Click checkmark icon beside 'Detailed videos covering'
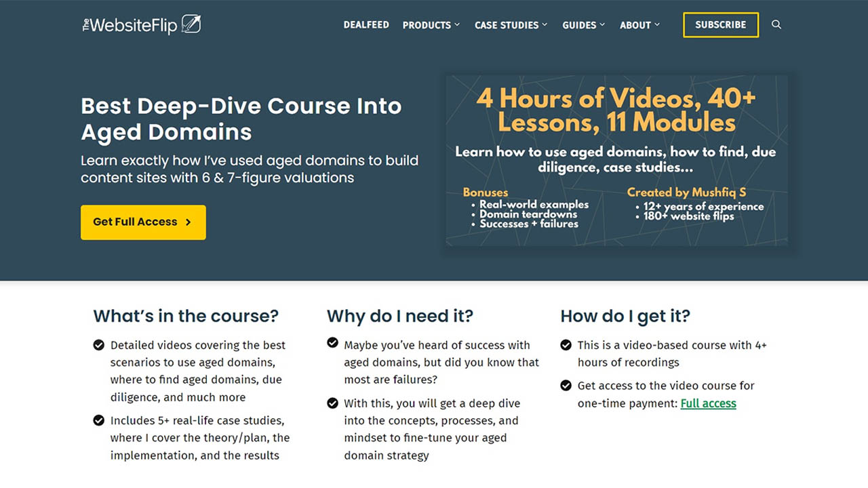 pyautogui.click(x=99, y=345)
